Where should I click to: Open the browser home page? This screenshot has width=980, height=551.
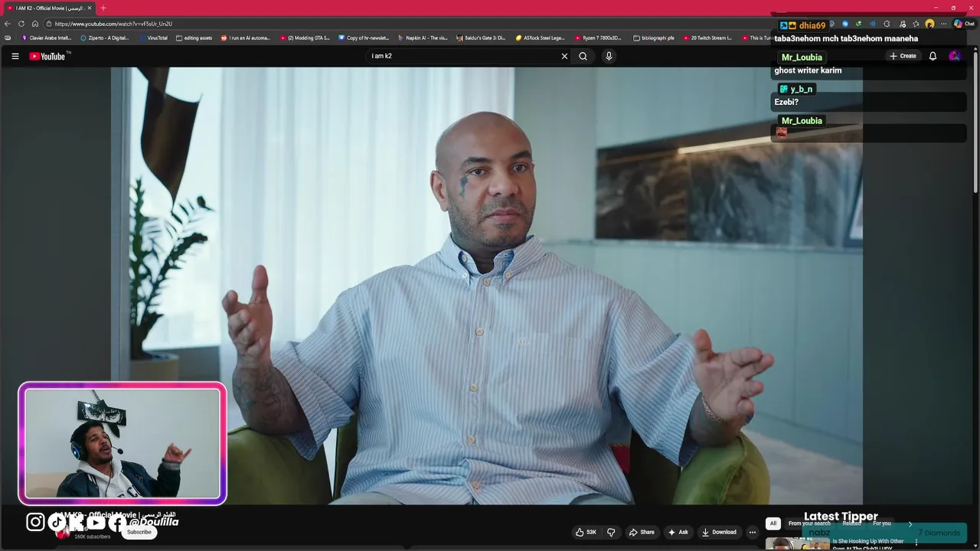coord(34,24)
